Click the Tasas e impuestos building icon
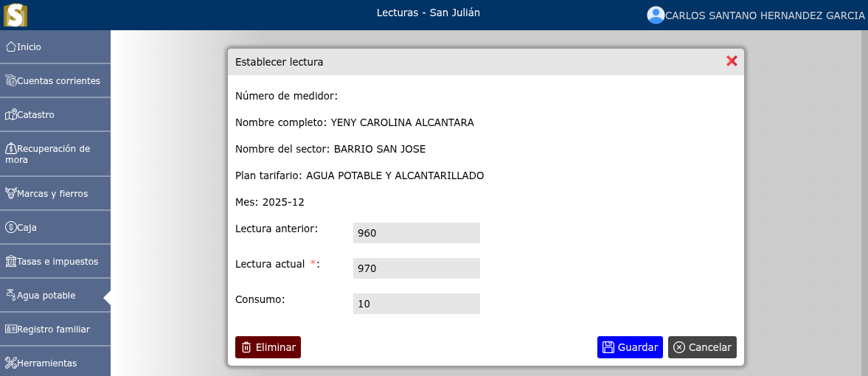Image resolution: width=868 pixels, height=376 pixels. coord(10,262)
